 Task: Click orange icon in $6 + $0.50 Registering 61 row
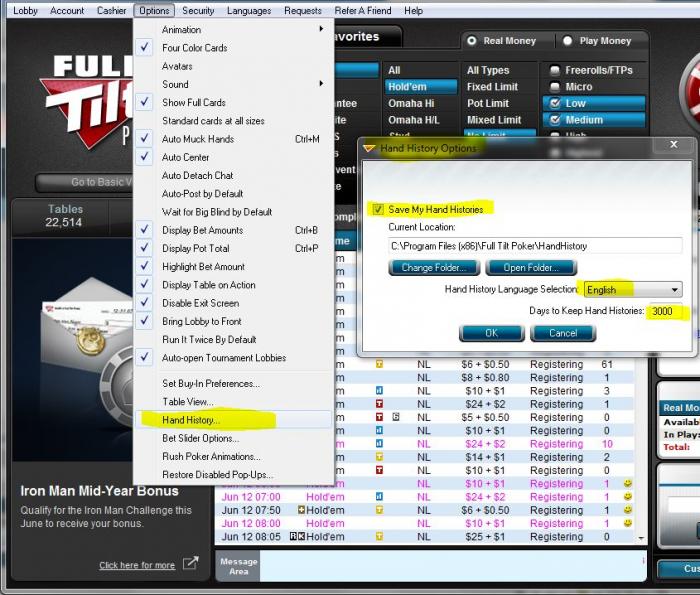tap(379, 364)
